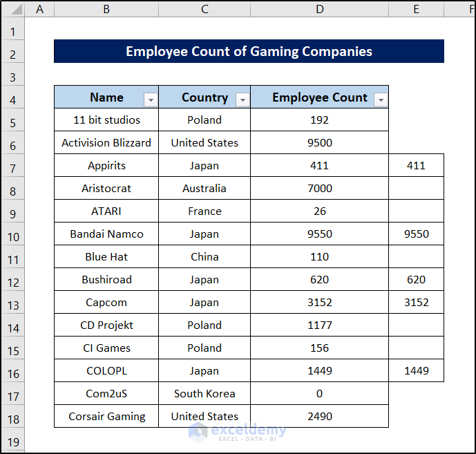Select the 9500 employee count cell

pyautogui.click(x=320, y=142)
